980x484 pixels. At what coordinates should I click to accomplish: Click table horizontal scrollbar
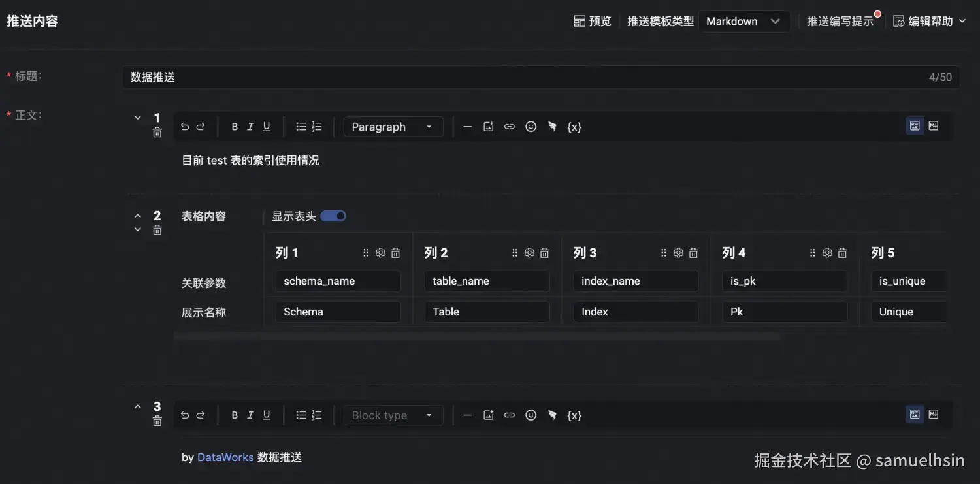coord(477,336)
